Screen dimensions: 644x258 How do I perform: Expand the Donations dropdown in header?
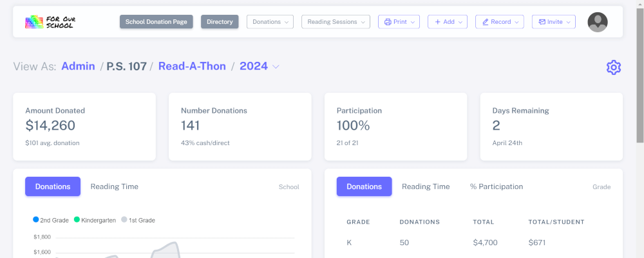click(270, 22)
